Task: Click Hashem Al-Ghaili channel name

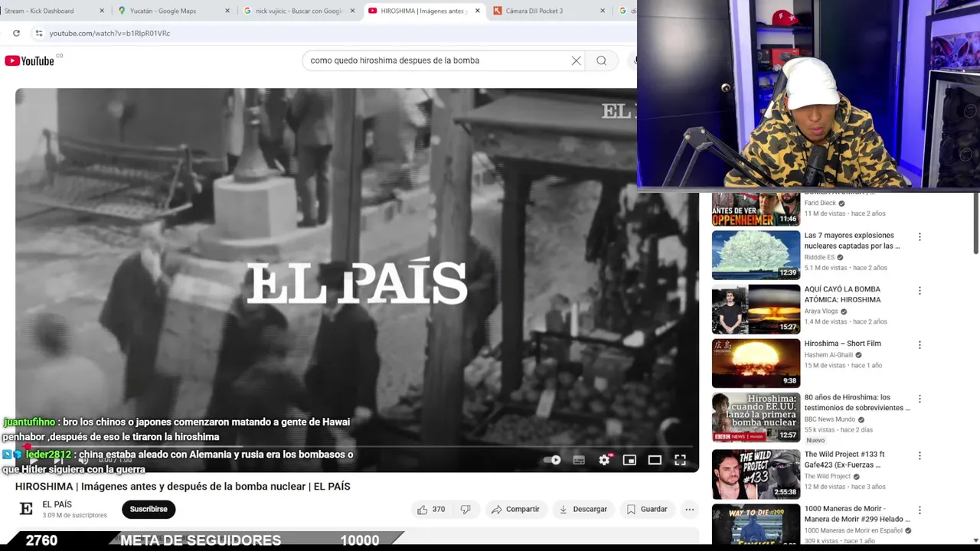Action: click(828, 355)
